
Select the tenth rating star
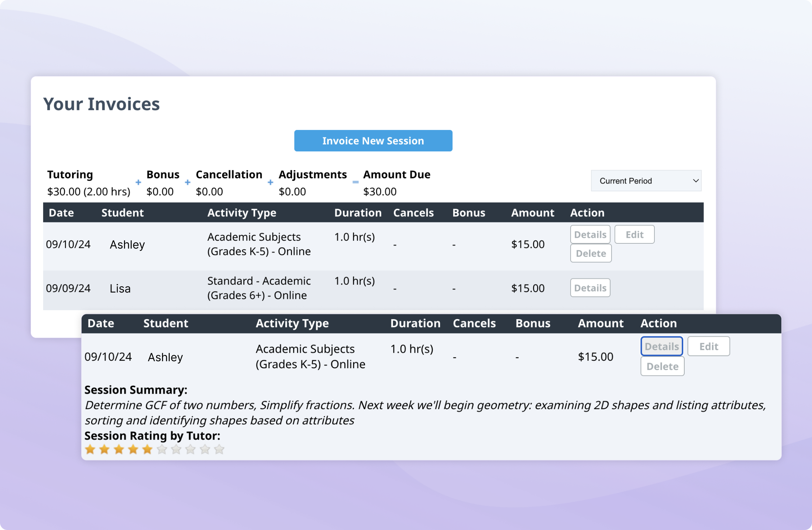pos(219,449)
